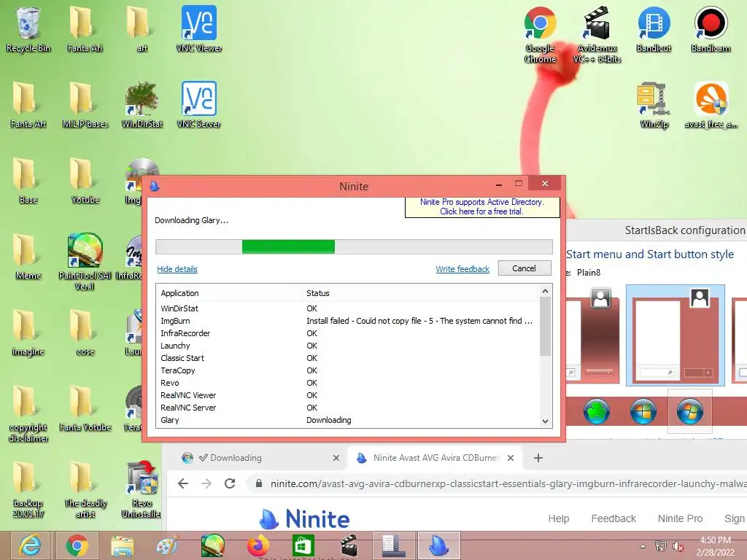Image resolution: width=747 pixels, height=560 pixels.
Task: Open the M.I.P bases folder
Action: click(85, 105)
